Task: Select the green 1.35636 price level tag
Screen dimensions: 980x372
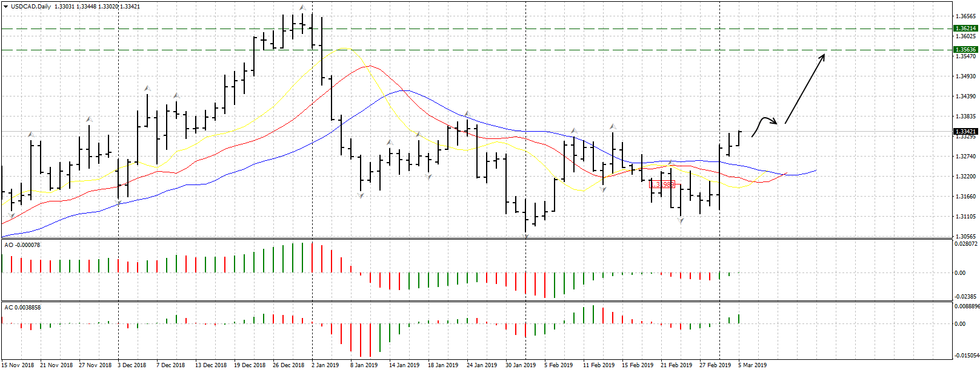Action: 965,50
